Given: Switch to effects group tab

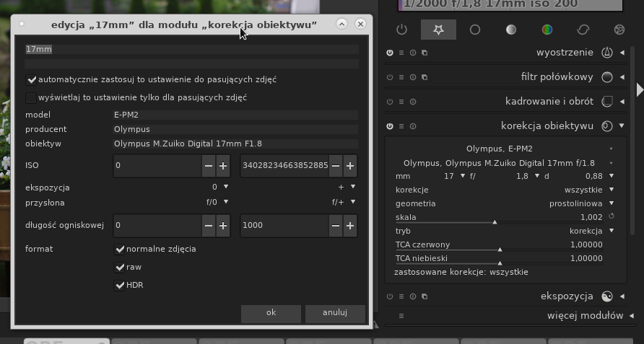Looking at the screenshot, I should pos(619,30).
